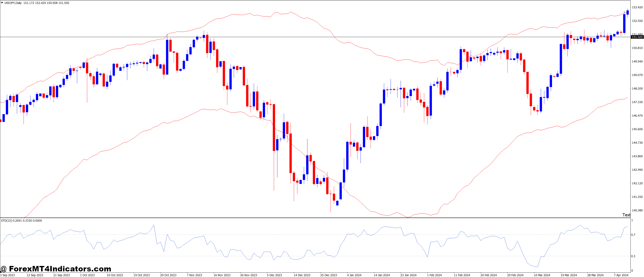Click the 25 Dec 2023 date marker
The width and height of the screenshot is (644, 277).
coord(328,275)
